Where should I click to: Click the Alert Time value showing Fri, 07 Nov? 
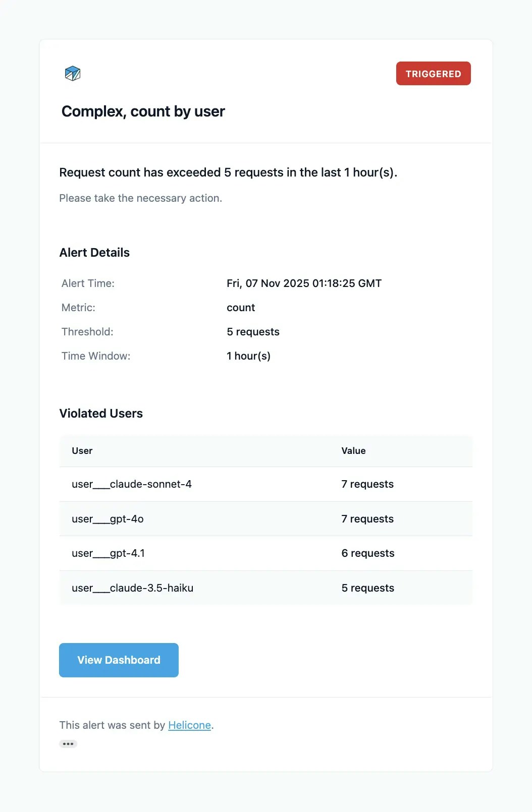pyautogui.click(x=304, y=283)
